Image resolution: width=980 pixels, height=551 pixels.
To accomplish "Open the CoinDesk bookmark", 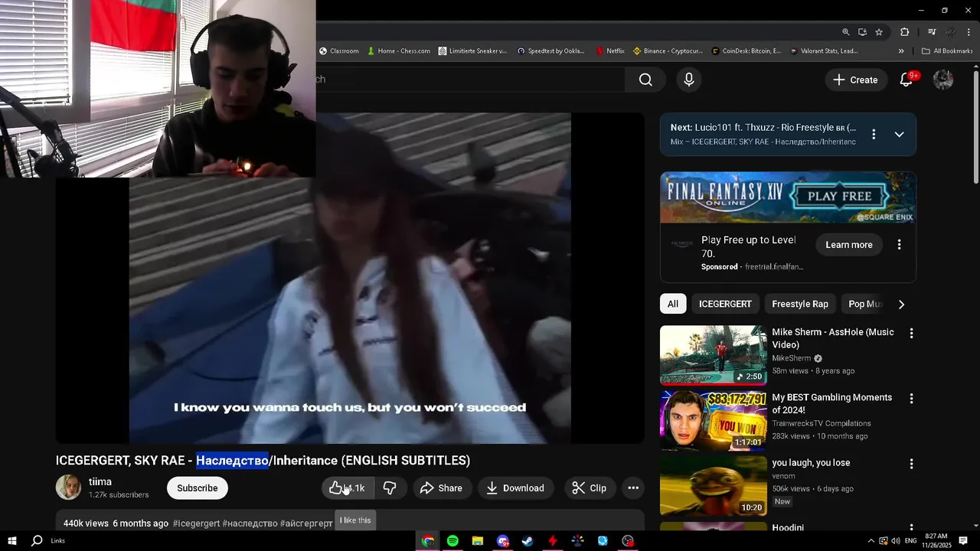I will (x=746, y=51).
